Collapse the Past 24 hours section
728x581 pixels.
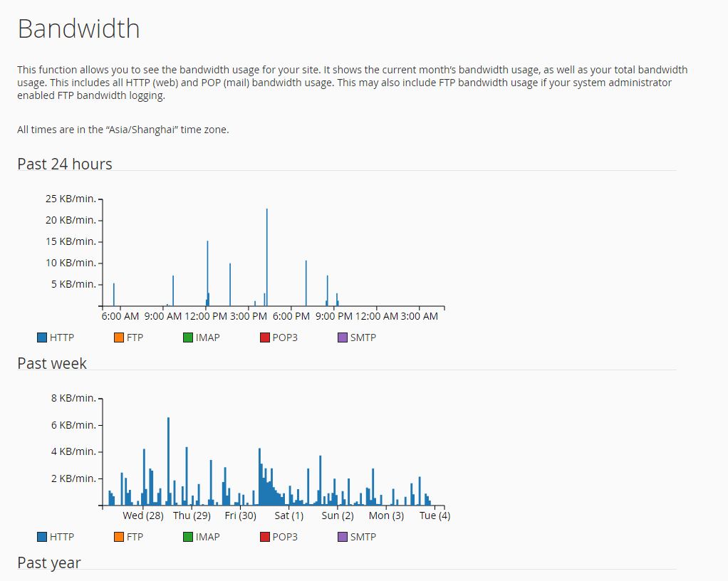pos(65,164)
